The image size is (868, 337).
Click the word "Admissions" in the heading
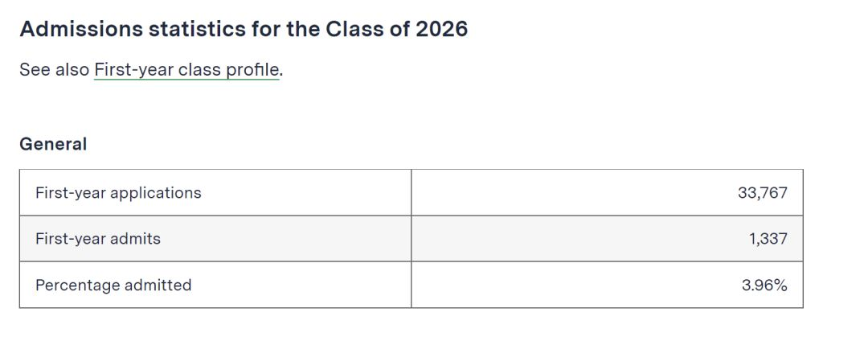pyautogui.click(x=80, y=30)
